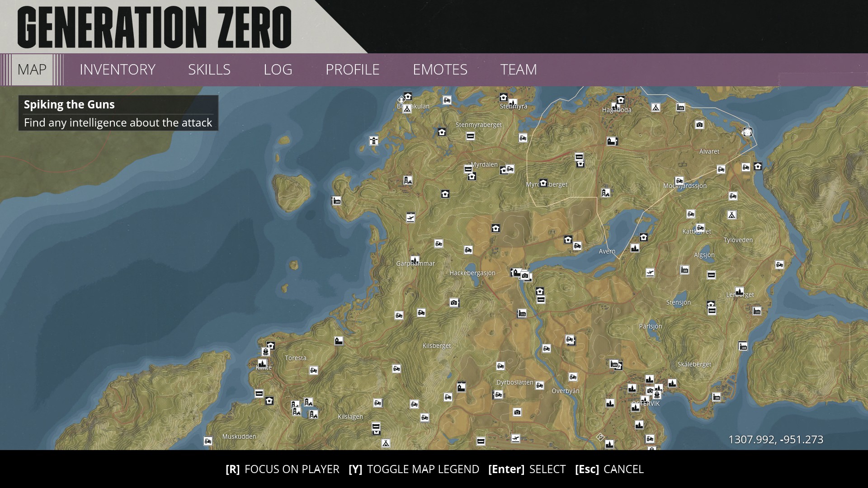
Task: Select the bunker icon south of Klinte
Action: 259,394
